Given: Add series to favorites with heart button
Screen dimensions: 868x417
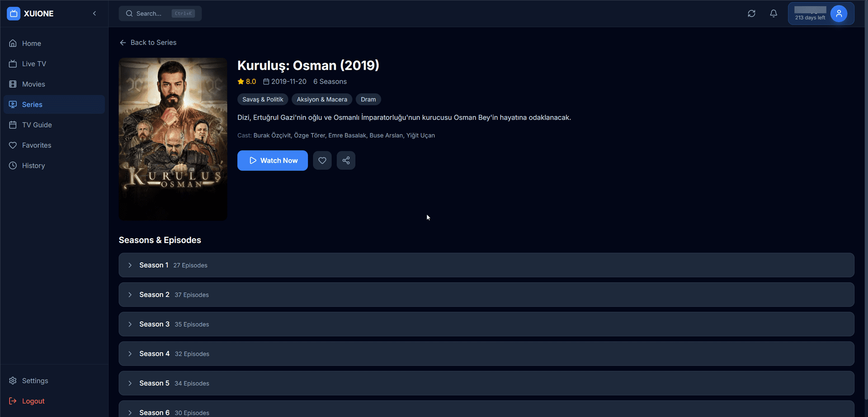Looking at the screenshot, I should (x=322, y=161).
